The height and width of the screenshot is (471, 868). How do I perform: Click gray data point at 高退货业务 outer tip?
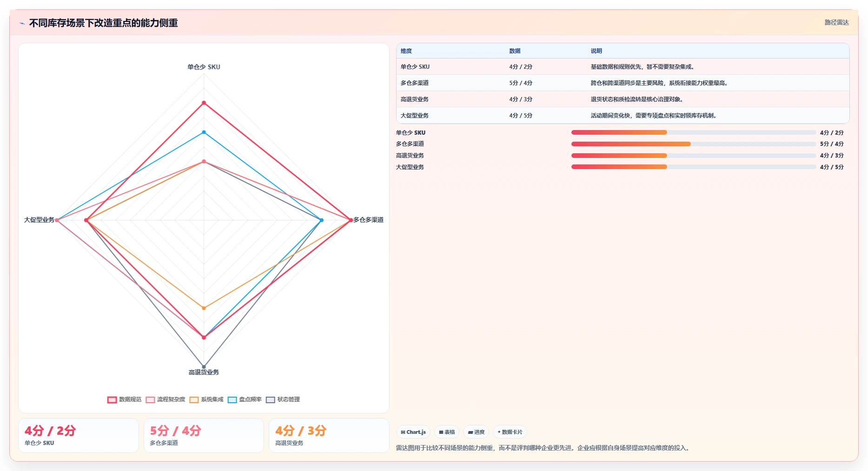point(204,366)
